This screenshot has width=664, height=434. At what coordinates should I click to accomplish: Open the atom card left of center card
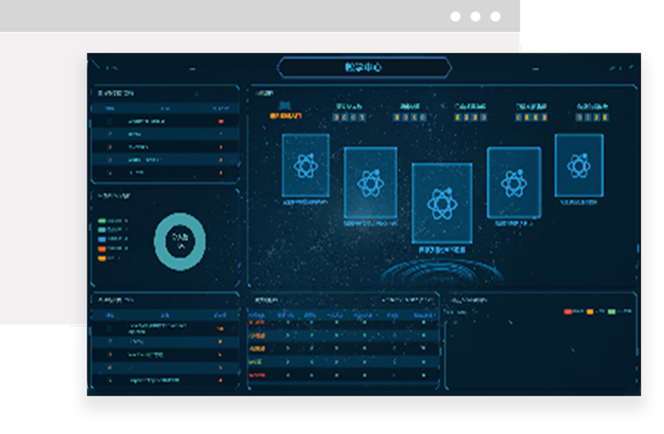(371, 183)
